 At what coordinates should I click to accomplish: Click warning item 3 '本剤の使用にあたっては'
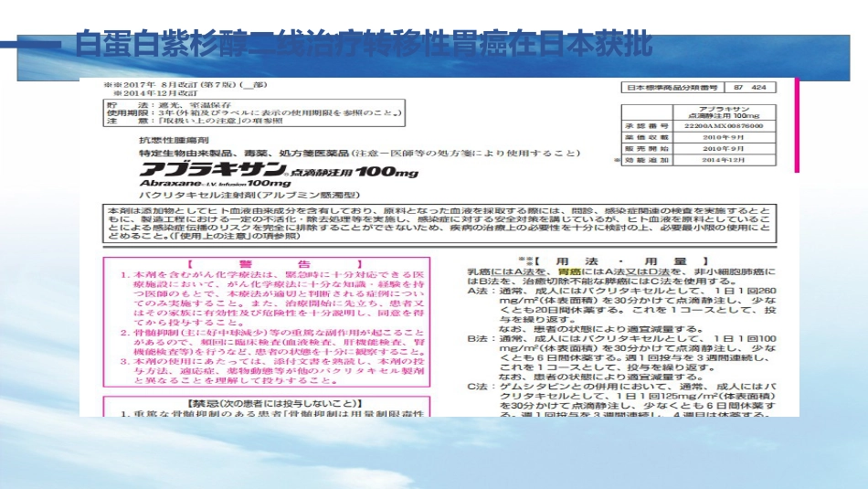tap(273, 371)
